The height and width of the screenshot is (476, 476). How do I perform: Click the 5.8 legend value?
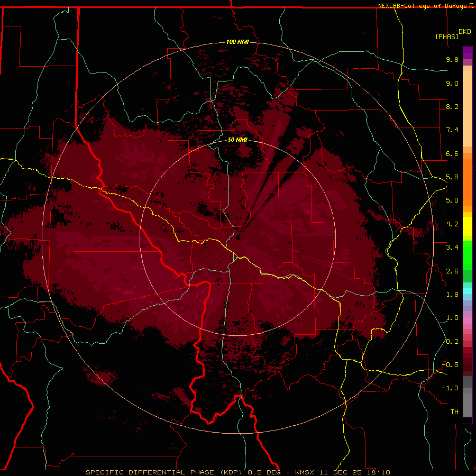pos(452,177)
